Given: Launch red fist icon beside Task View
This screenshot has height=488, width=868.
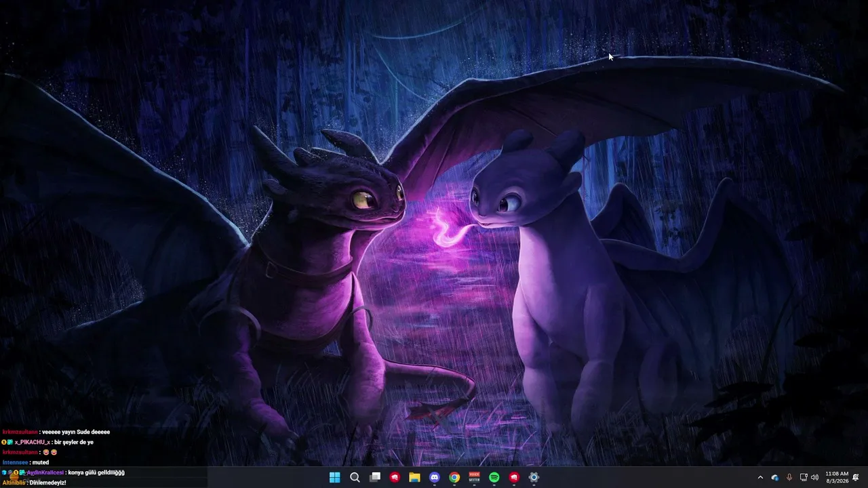Looking at the screenshot, I should click(x=395, y=477).
